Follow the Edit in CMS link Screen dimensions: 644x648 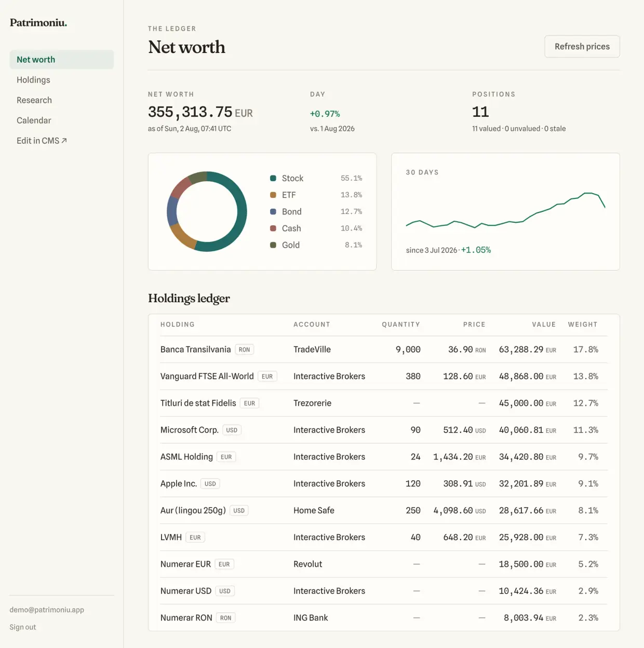point(42,141)
